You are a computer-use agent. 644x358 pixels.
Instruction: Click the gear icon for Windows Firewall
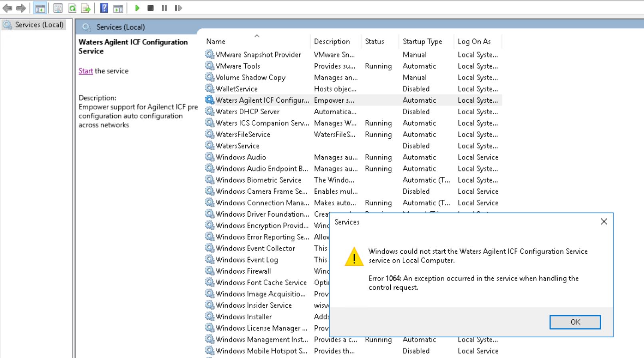[x=209, y=270]
